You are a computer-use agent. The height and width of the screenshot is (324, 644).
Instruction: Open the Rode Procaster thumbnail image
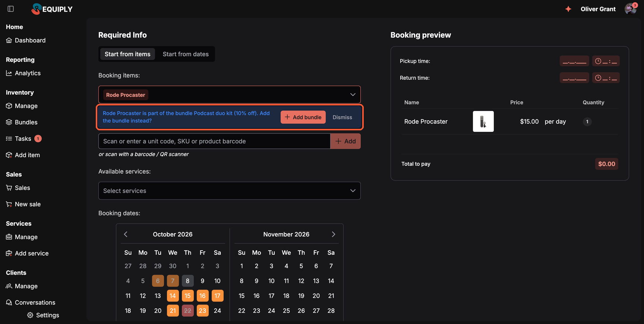(483, 121)
